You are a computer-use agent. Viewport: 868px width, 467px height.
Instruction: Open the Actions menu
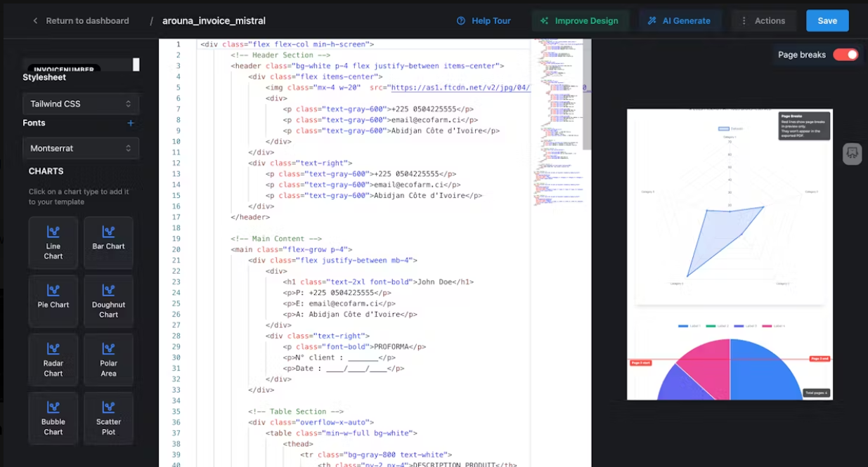763,21
